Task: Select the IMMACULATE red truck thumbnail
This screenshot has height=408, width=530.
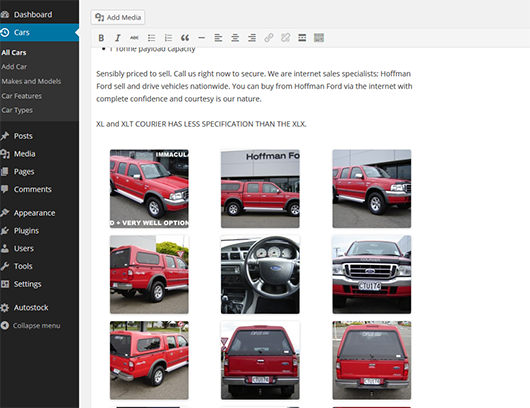Action: point(149,189)
